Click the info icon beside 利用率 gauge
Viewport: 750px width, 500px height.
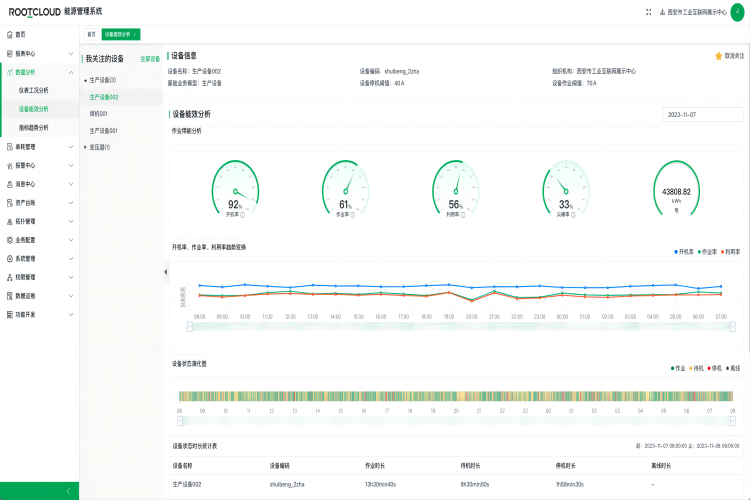463,214
